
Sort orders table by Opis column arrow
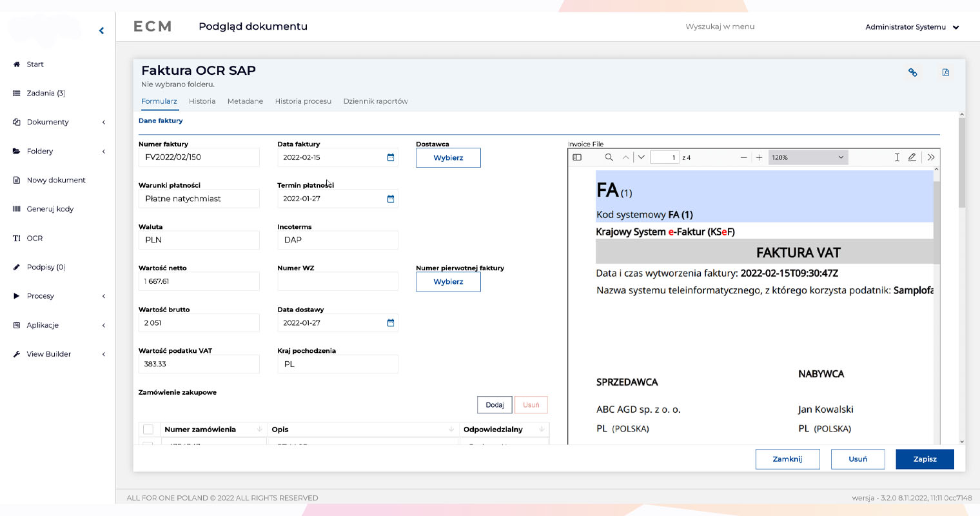pyautogui.click(x=451, y=430)
